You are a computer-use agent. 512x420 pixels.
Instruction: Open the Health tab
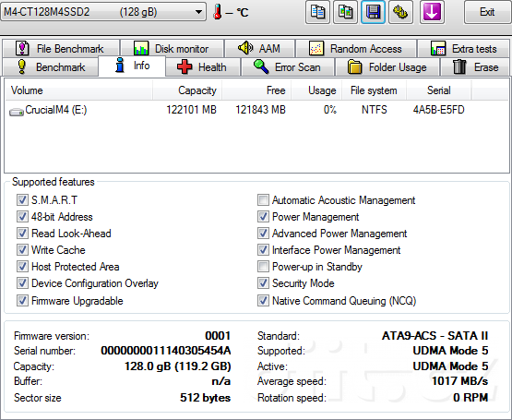203,67
